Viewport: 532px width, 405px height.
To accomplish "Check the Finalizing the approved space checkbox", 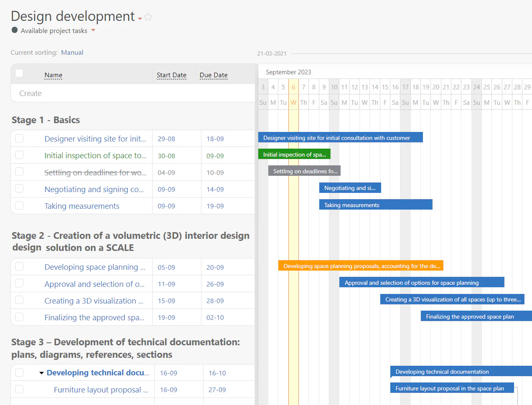I will click(19, 317).
